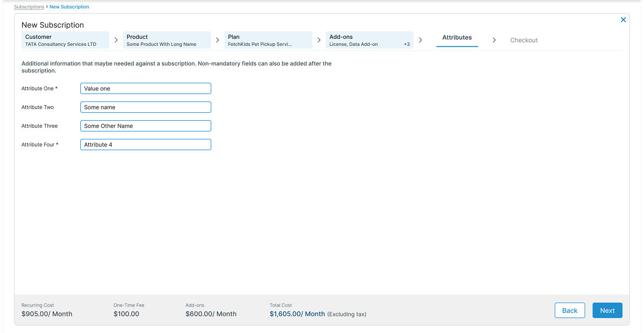Screen dimensions: 644x333
Task: Click the $600.00/ Month add-ons value
Action: (x=211, y=314)
